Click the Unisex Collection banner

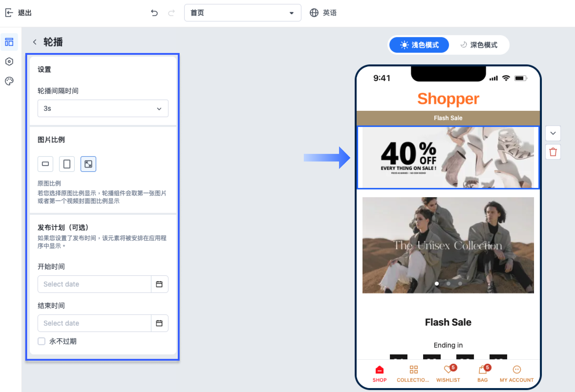click(448, 245)
